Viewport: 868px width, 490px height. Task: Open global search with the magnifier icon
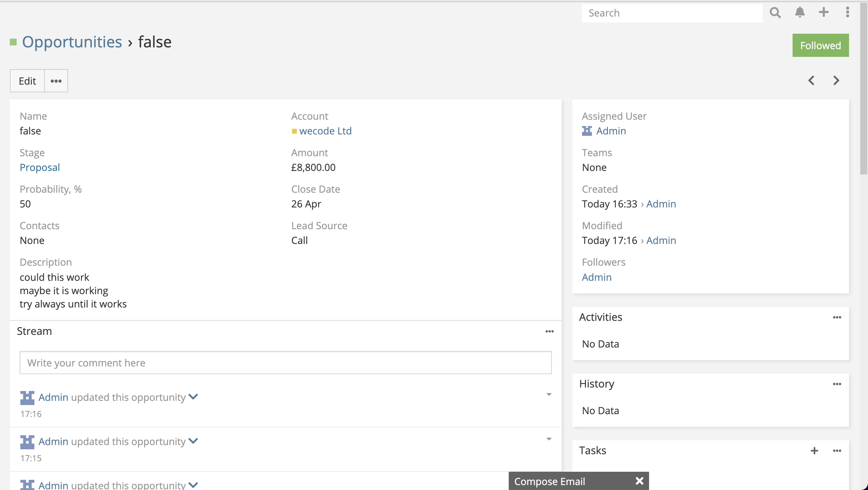[775, 13]
